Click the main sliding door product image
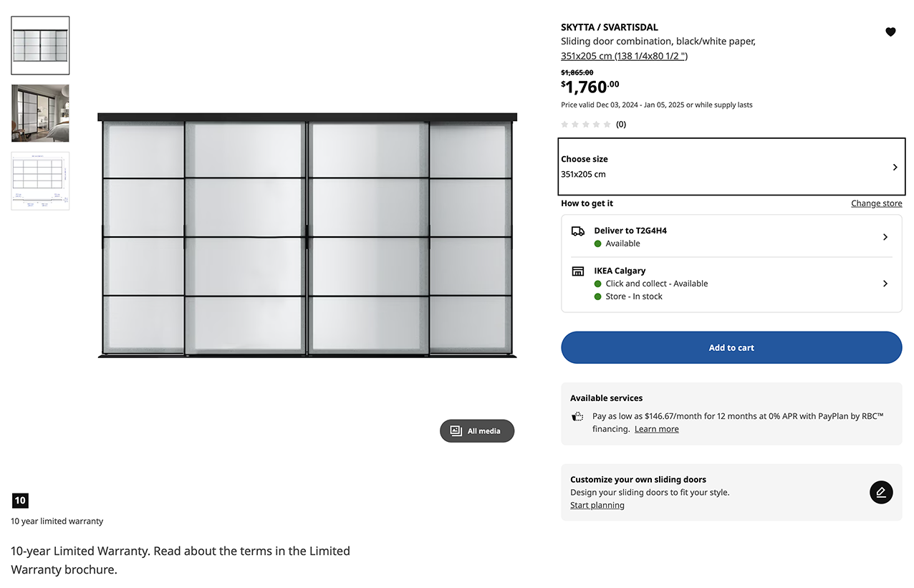 coord(307,236)
